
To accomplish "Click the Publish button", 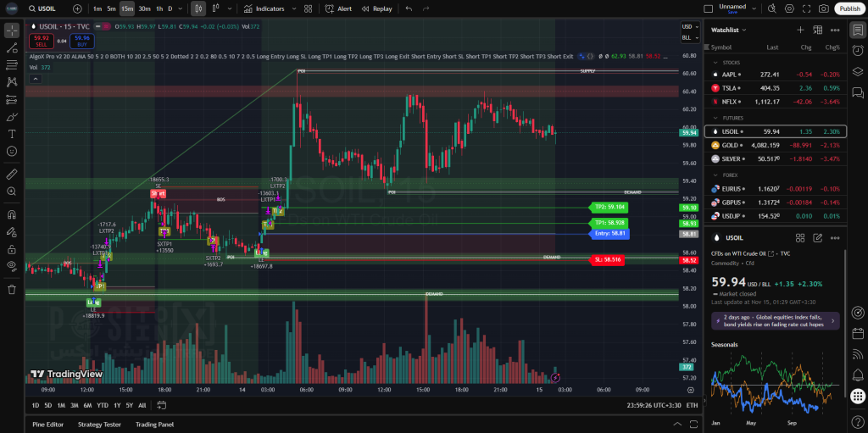I will pos(849,8).
